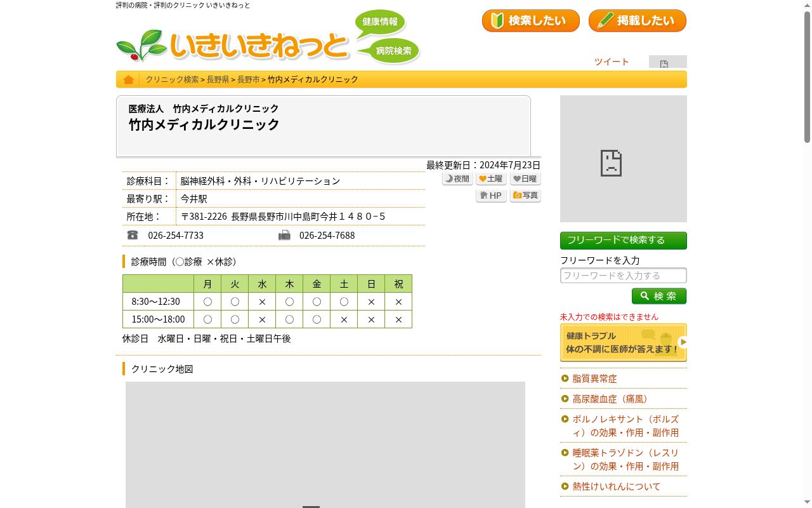812x508 pixels.
Task: Click the telephone icon beside 026-254-7733
Action: (133, 235)
